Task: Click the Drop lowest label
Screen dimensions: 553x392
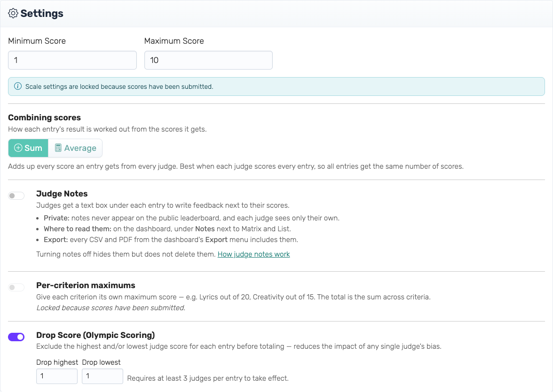Action: [101, 362]
